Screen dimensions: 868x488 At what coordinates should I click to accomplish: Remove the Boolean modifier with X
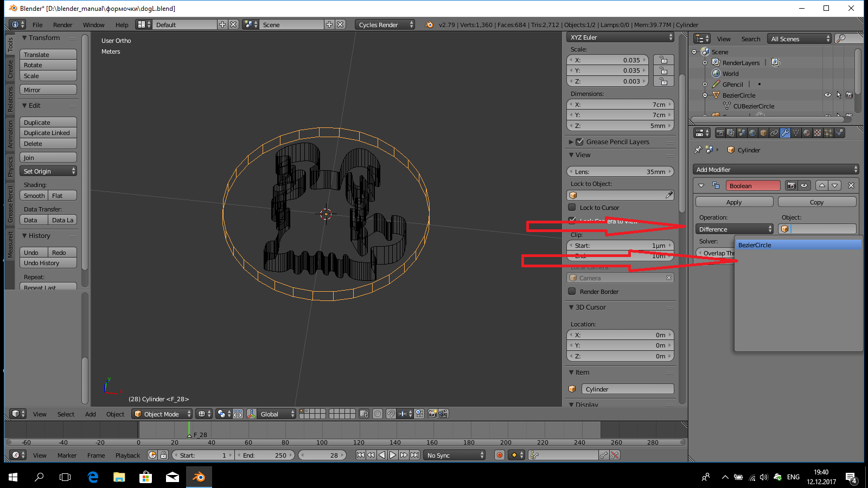851,185
